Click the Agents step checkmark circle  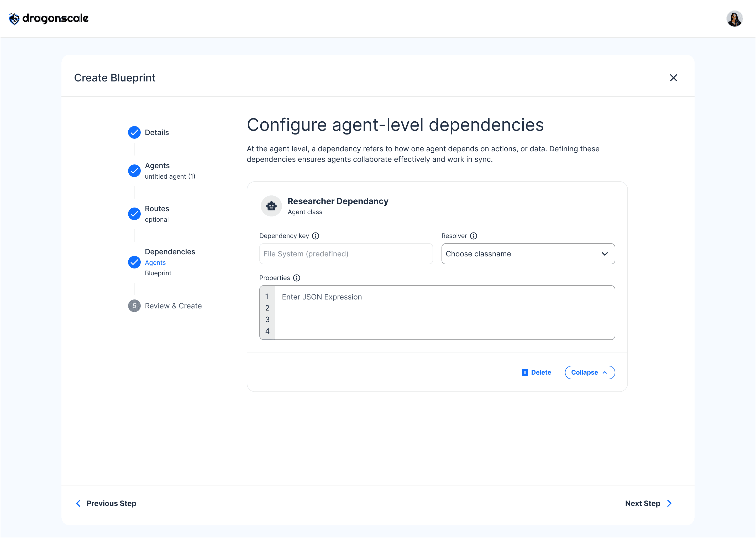pyautogui.click(x=134, y=171)
